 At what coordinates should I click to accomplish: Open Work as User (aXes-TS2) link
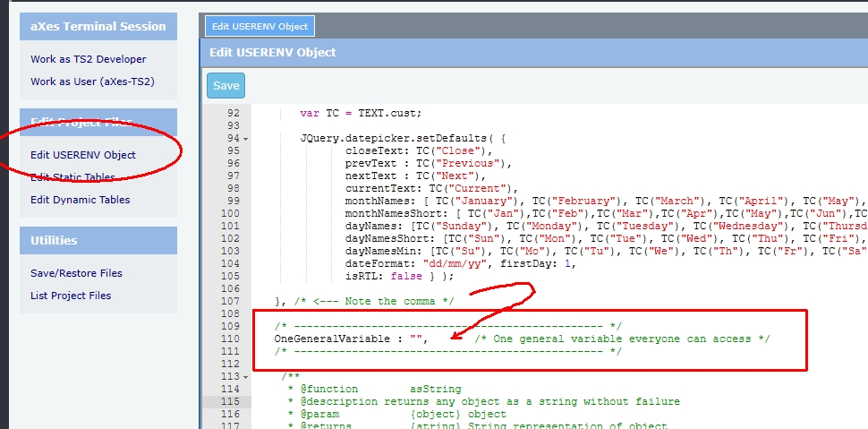(x=92, y=82)
